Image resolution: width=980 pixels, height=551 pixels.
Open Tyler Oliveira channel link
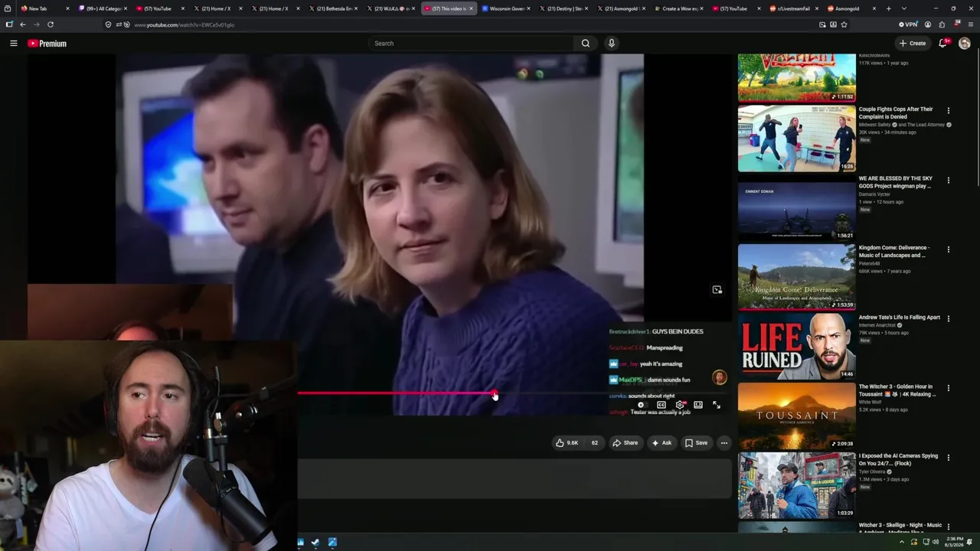coord(874,471)
